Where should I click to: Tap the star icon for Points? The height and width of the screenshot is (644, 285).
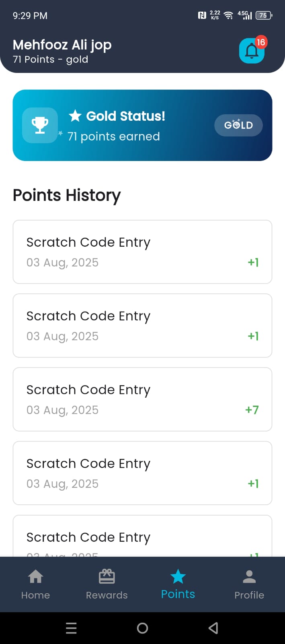point(178,576)
